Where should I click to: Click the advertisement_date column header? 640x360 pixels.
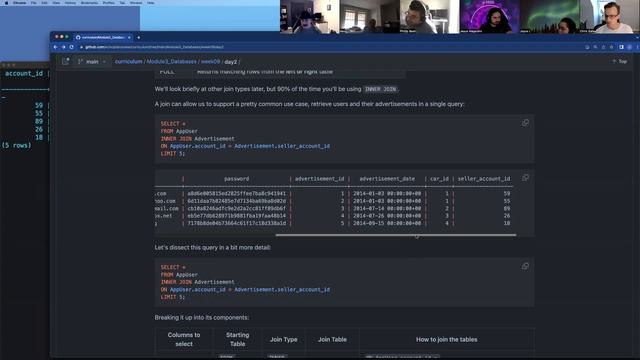[x=387, y=179]
